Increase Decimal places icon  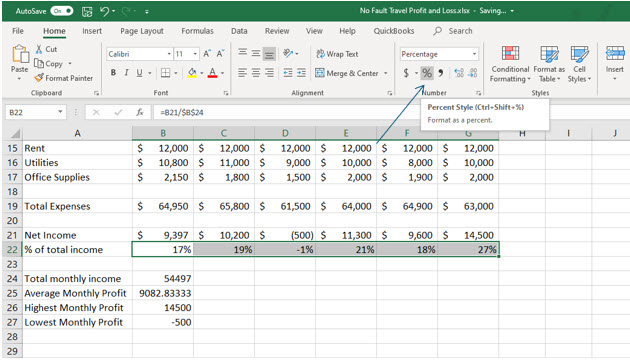(x=459, y=73)
